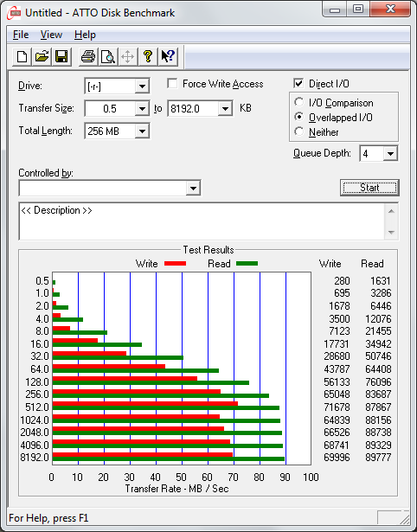Image resolution: width=417 pixels, height=532 pixels.
Task: Click the red Write legend swatch
Action: coord(175,263)
